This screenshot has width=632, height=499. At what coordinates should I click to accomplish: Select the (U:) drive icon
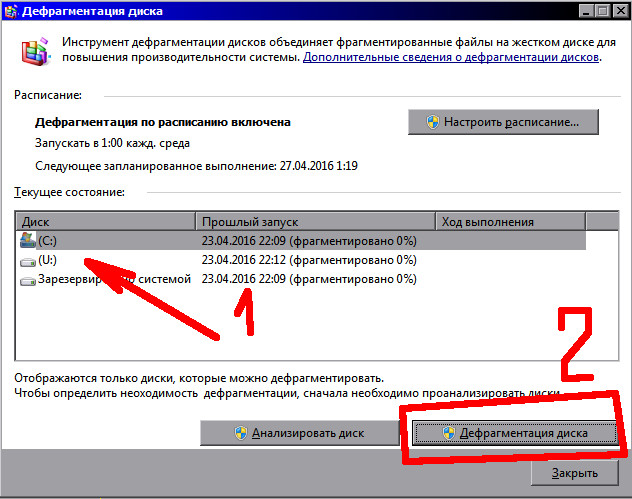click(x=27, y=260)
